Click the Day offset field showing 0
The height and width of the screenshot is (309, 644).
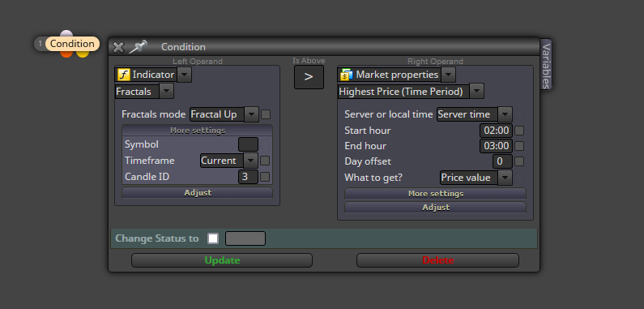pyautogui.click(x=503, y=161)
